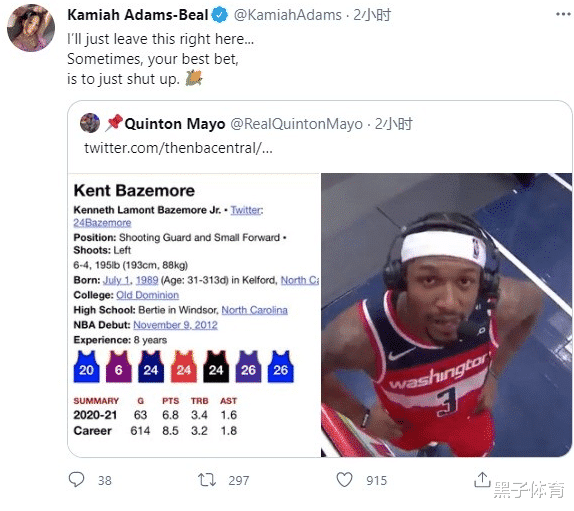The height and width of the screenshot is (511, 574).
Task: Like the tweet with heart icon
Action: (x=344, y=480)
